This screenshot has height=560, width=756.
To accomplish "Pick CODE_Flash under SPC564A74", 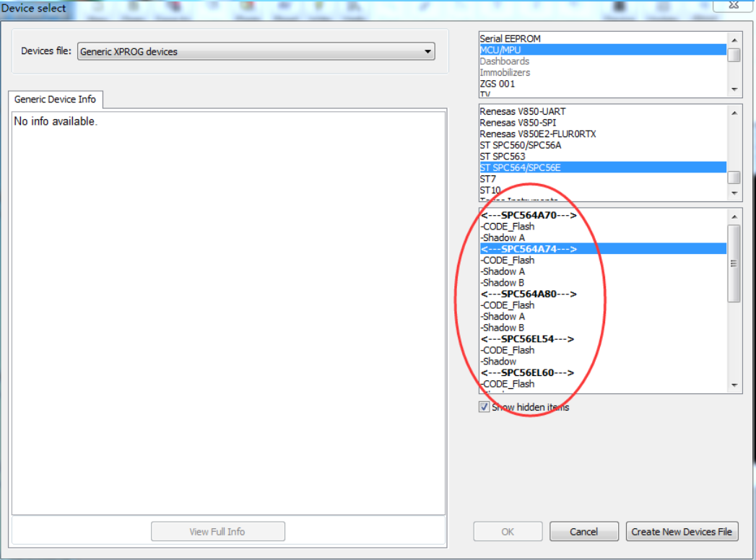I will [603, 261].
